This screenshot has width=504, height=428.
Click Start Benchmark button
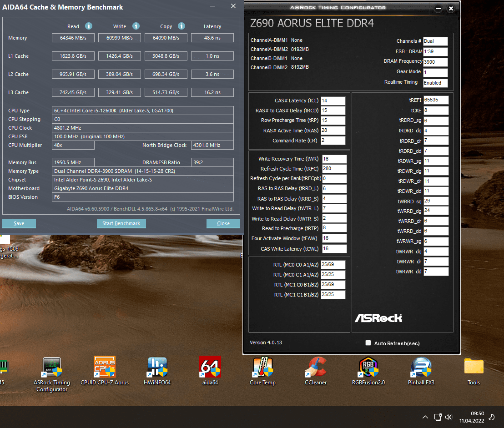[x=121, y=223]
